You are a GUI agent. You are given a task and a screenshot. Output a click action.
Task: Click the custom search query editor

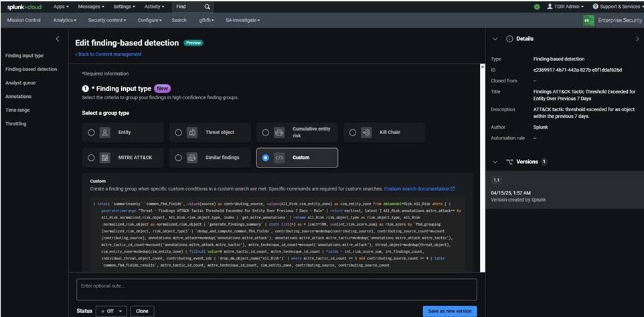[278, 235]
